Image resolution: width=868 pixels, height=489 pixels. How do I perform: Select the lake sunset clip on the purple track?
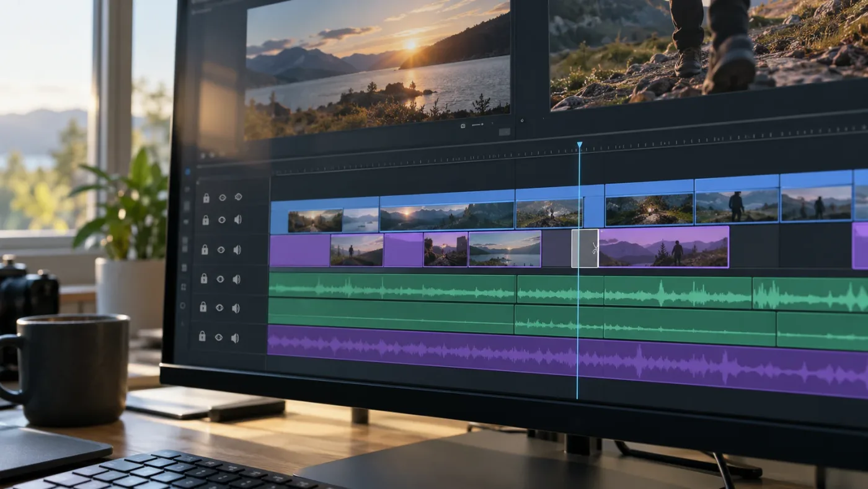coord(505,249)
